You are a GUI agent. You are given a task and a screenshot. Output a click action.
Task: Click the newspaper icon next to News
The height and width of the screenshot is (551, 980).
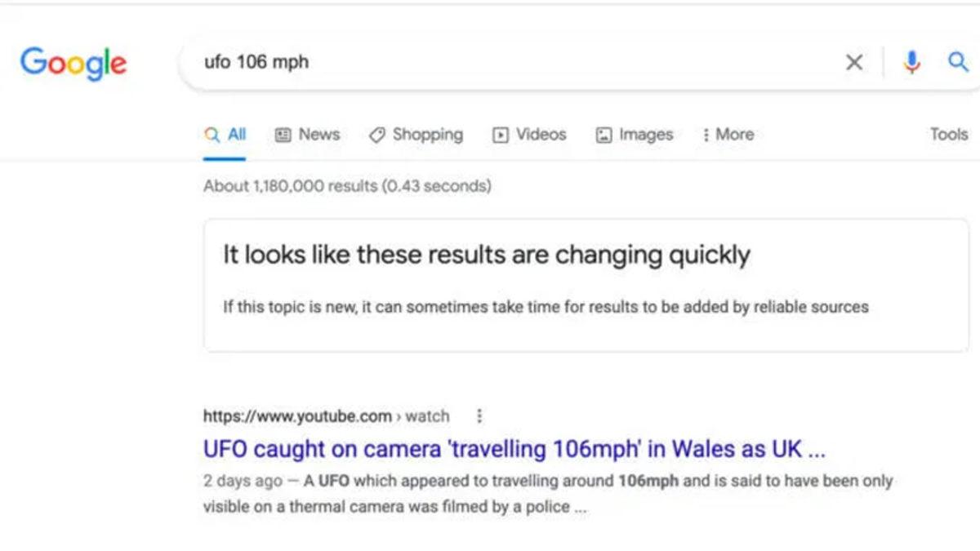(283, 134)
